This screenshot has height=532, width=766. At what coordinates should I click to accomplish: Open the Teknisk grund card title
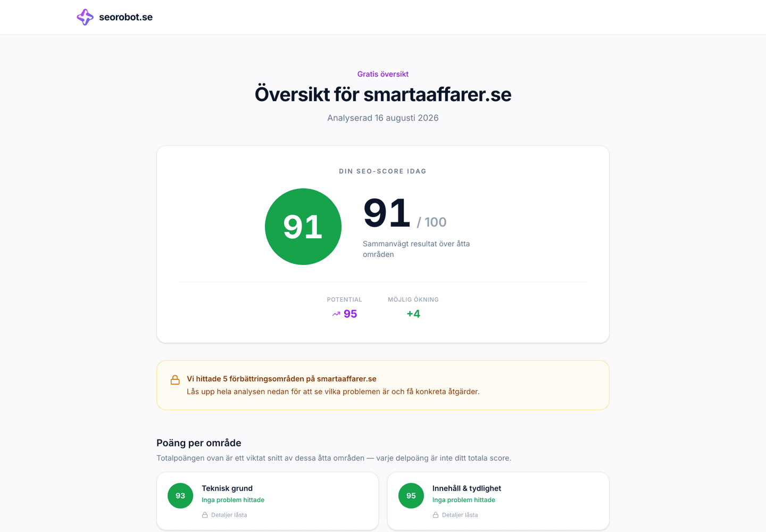(227, 488)
